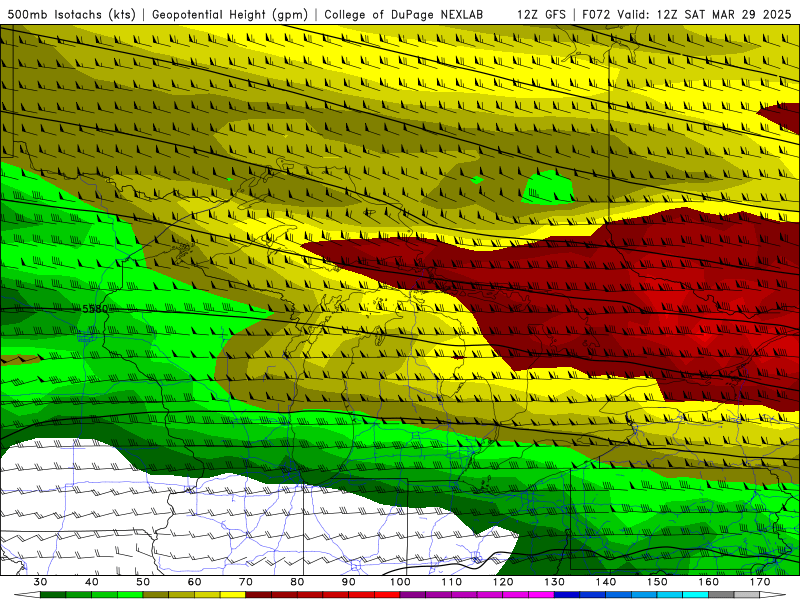Click the legend value 140
800x600 pixels.
point(606,582)
